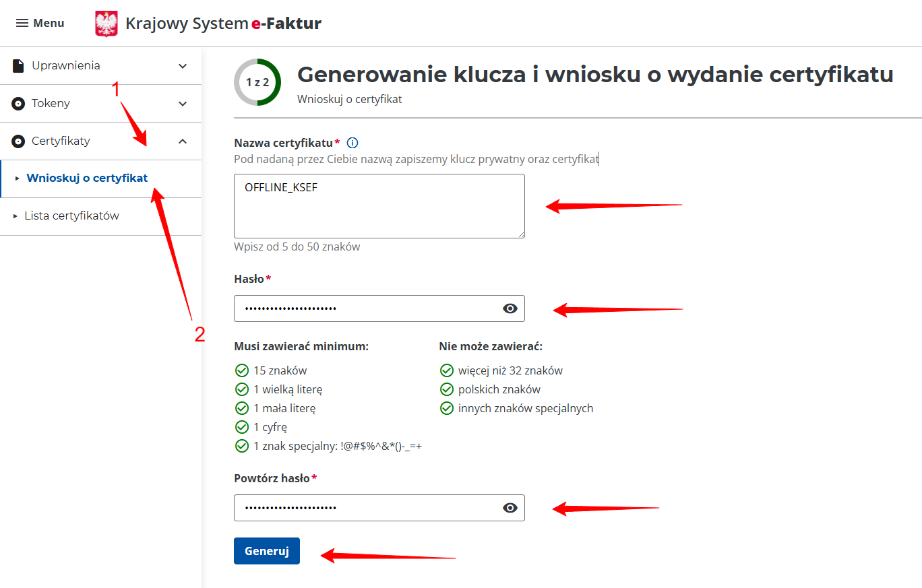
Task: Click the checkmark next to 1 znak specjalny
Action: pyautogui.click(x=241, y=446)
